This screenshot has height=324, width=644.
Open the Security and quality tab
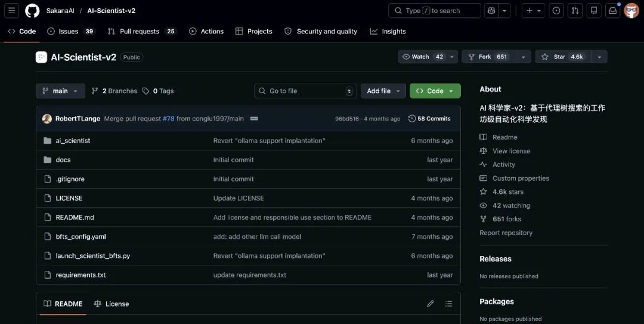(321, 31)
